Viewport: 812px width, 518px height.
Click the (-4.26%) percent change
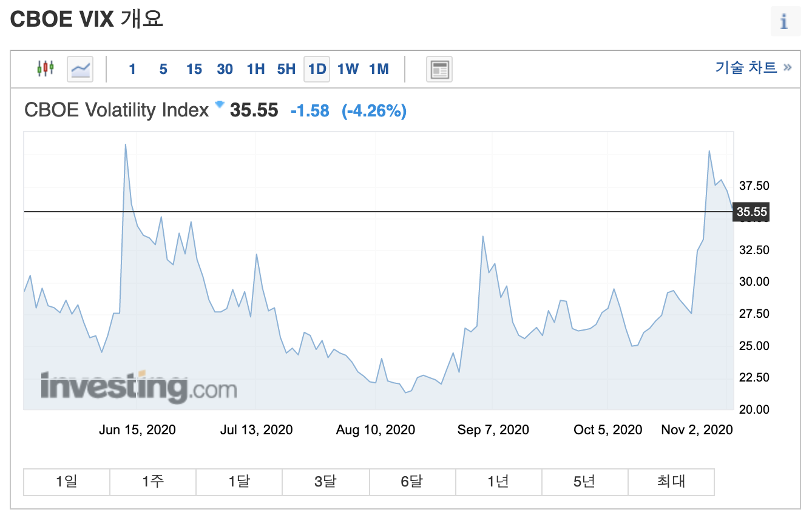(374, 111)
